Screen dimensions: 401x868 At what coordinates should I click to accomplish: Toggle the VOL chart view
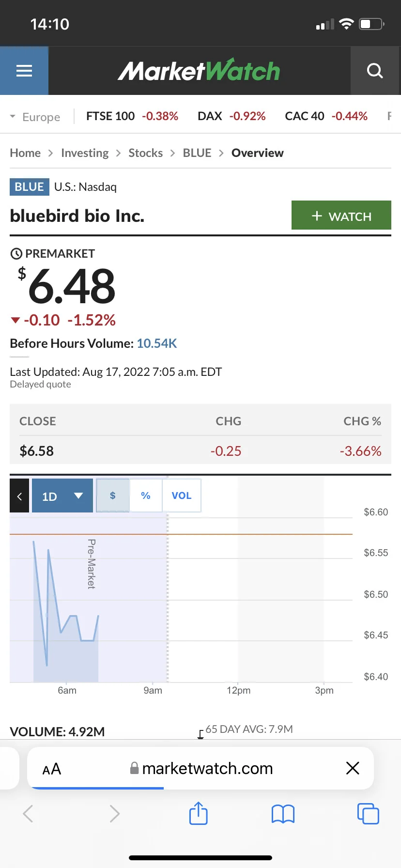[182, 496]
